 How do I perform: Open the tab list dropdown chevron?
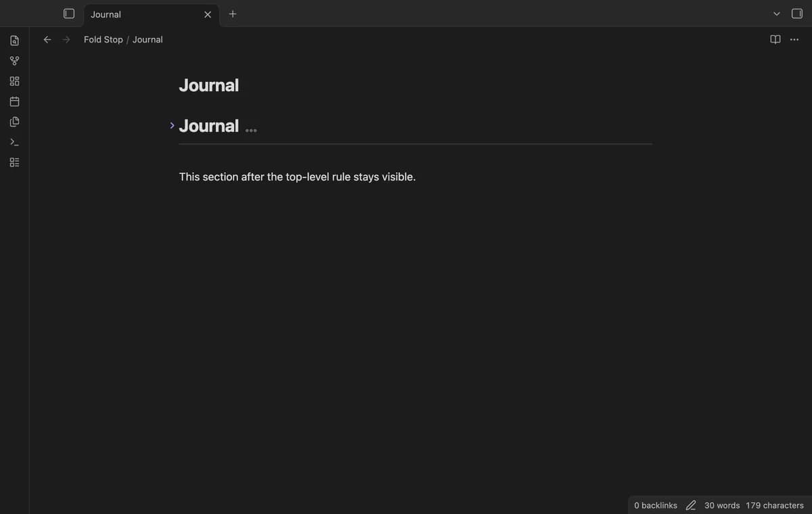777,14
